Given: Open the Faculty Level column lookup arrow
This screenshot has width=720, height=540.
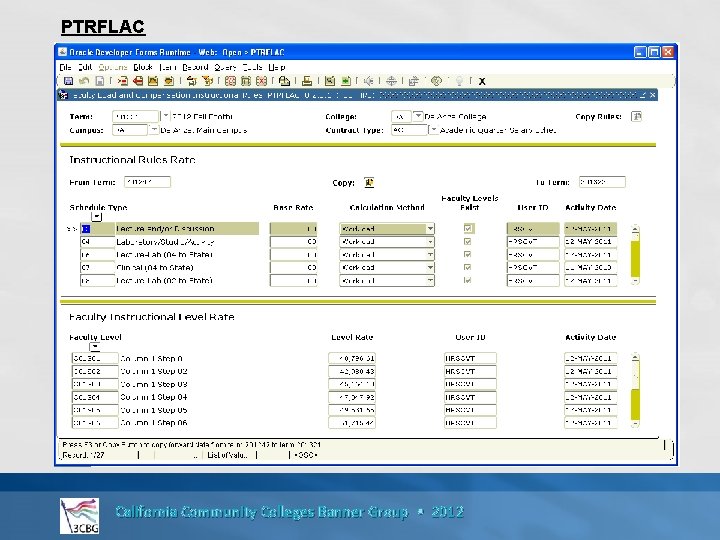Looking at the screenshot, I should [x=95, y=347].
